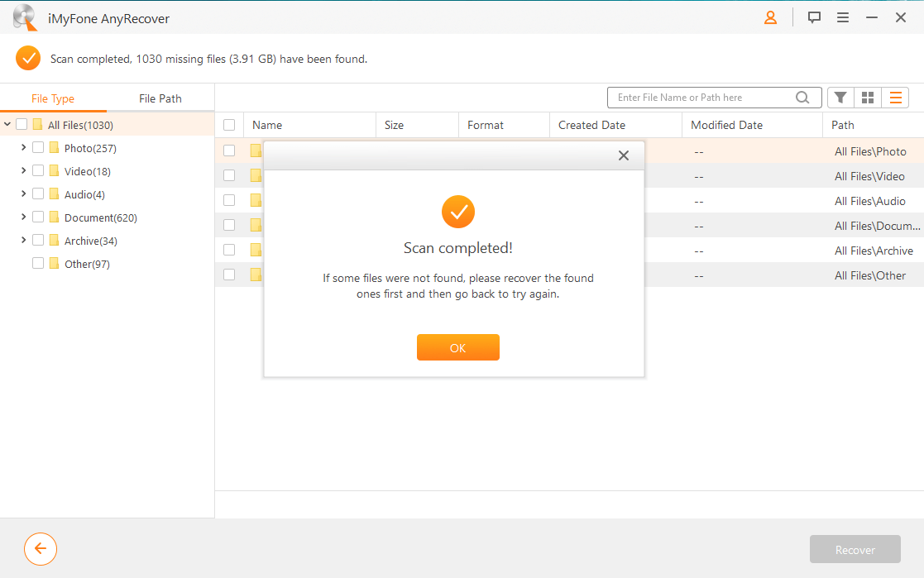Check the Archive(34) checkbox

(x=38, y=241)
